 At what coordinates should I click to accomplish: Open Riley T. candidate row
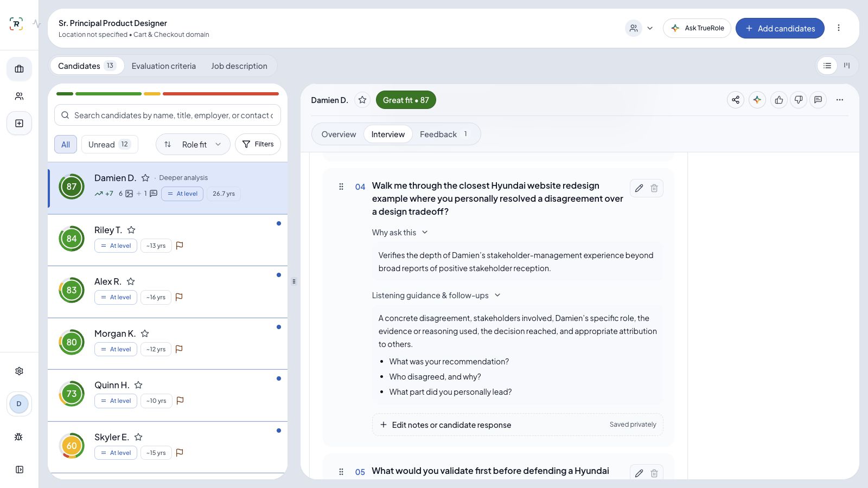coord(168,240)
